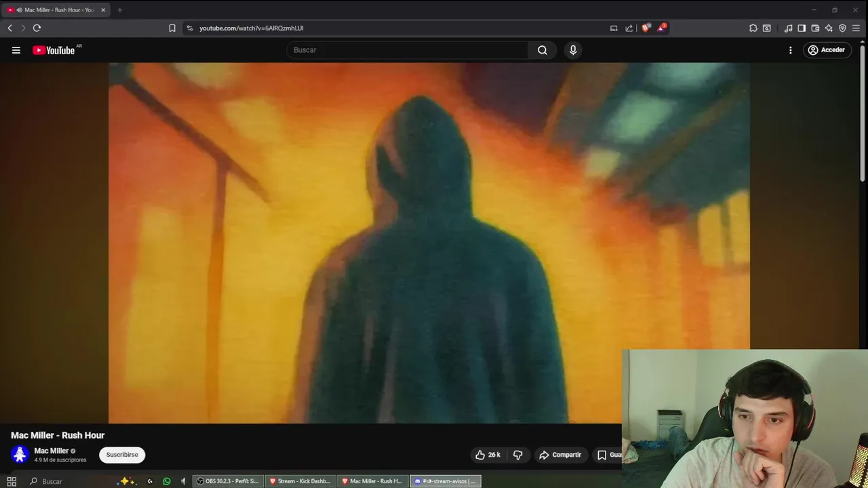Image resolution: width=868 pixels, height=488 pixels.
Task: Click the video title Mac Miller - Rush Hour
Action: pos(58,435)
